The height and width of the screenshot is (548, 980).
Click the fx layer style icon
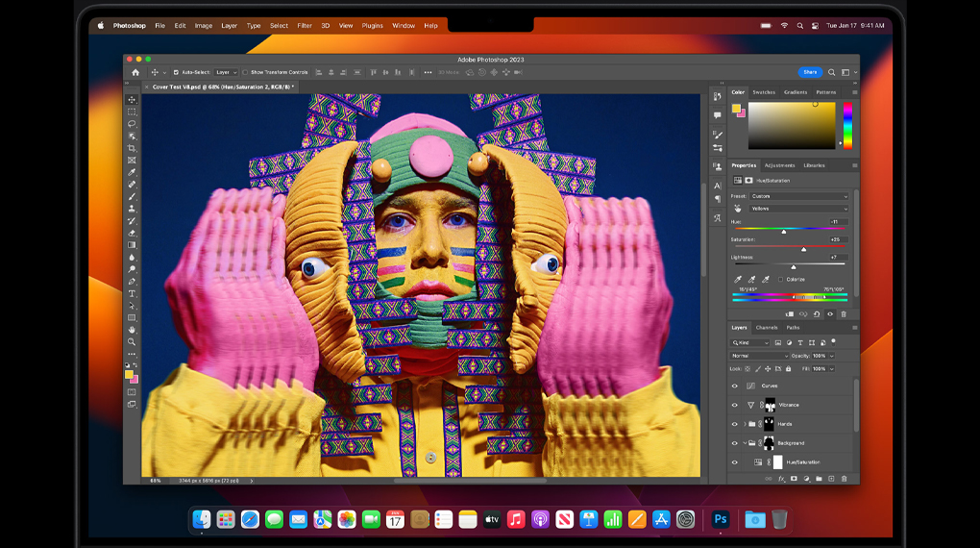[782, 478]
